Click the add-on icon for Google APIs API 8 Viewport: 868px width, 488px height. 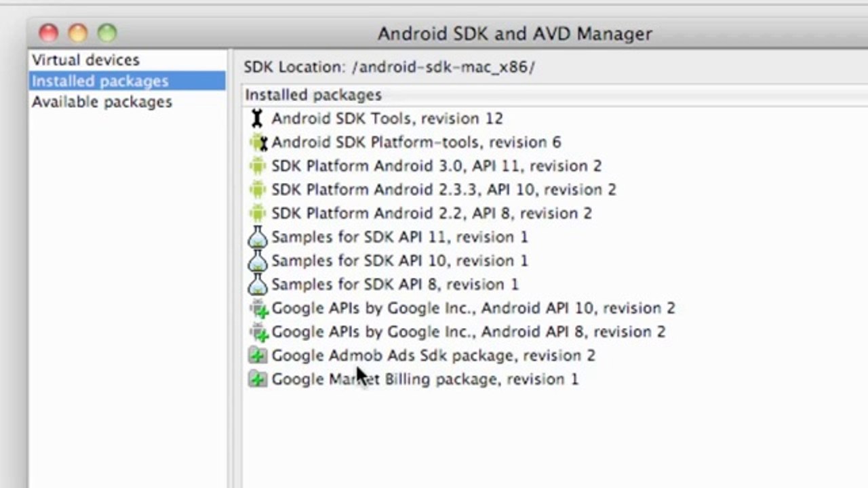coord(258,333)
